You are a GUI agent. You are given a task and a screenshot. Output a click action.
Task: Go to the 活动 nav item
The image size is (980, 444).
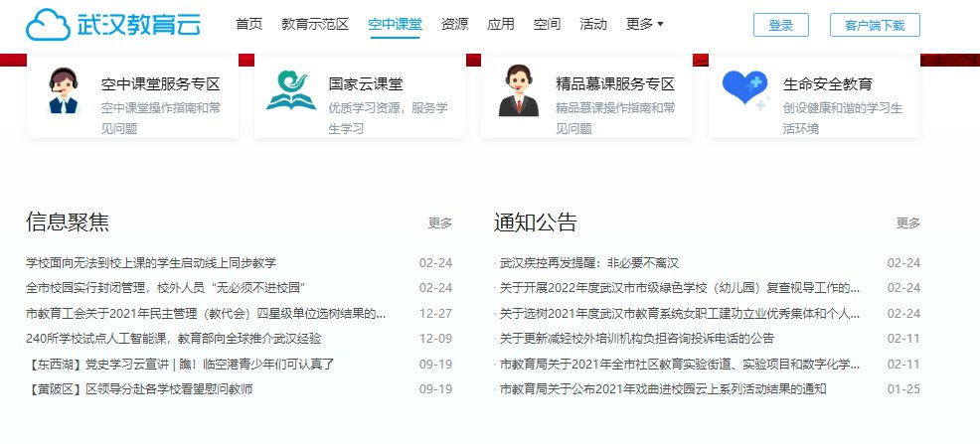593,25
